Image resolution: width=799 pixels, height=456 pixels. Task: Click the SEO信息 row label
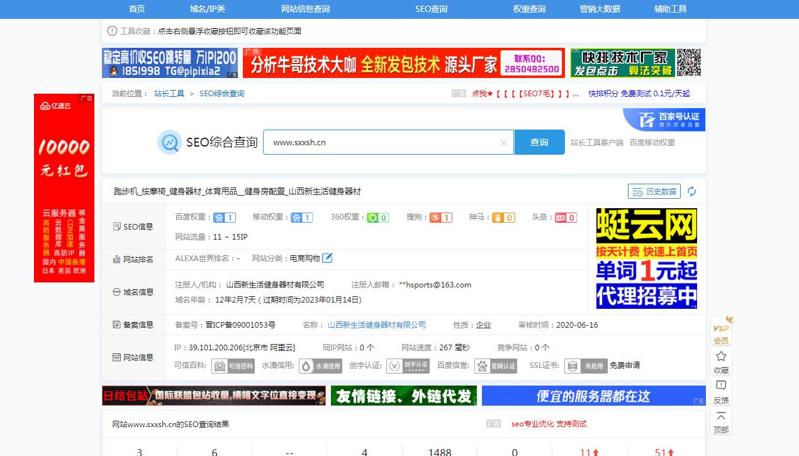point(133,227)
